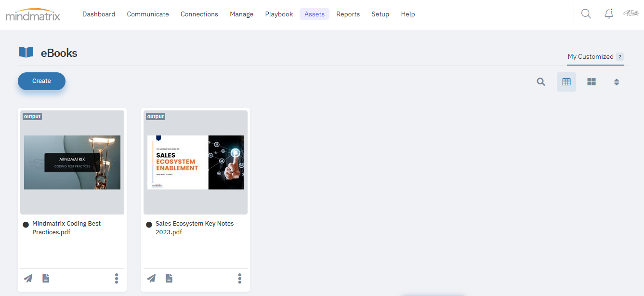Screen dimensions: 644x296
Task: Open the Communicate menu
Action: [148, 14]
